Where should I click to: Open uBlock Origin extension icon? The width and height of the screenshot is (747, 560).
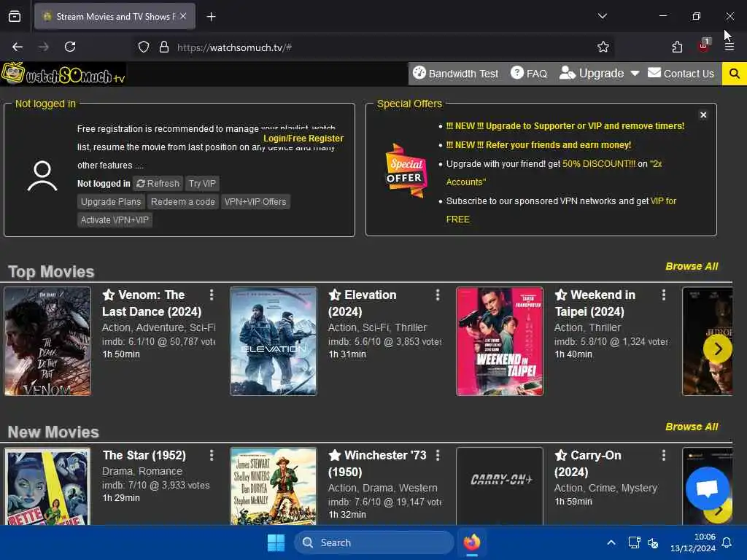click(704, 46)
